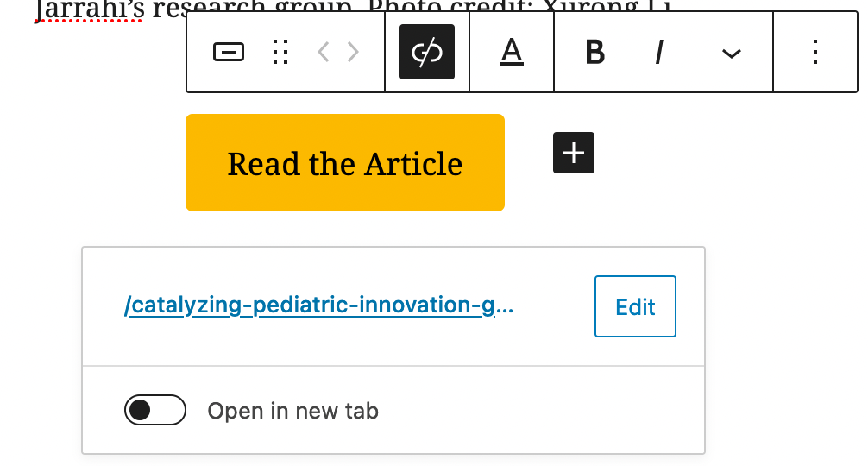This screenshot has width=868, height=466.
Task: Open the block options three-dot menu
Action: click(x=815, y=53)
